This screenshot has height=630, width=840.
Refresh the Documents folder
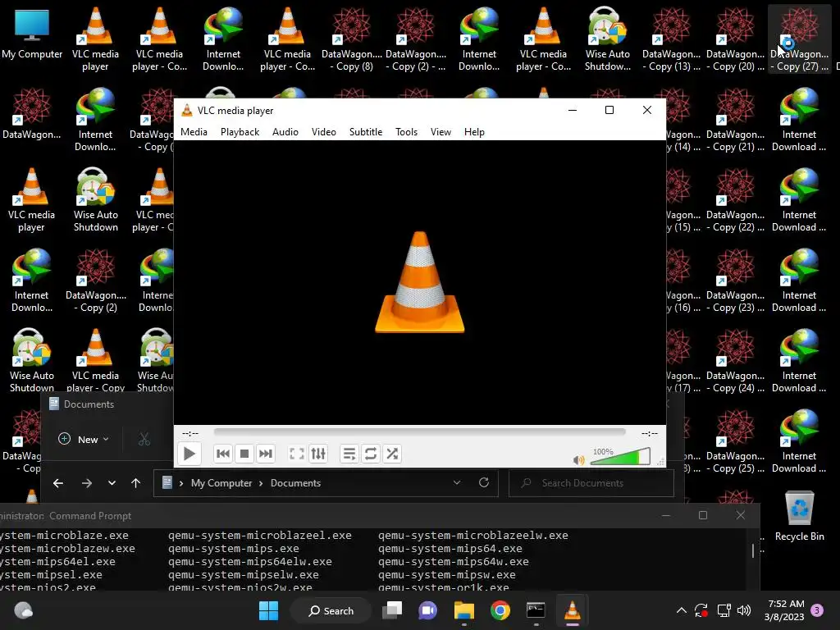[484, 482]
